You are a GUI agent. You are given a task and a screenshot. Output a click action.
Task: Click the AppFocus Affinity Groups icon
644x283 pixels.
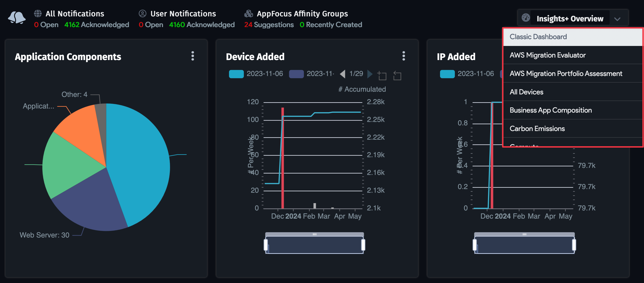point(249,13)
